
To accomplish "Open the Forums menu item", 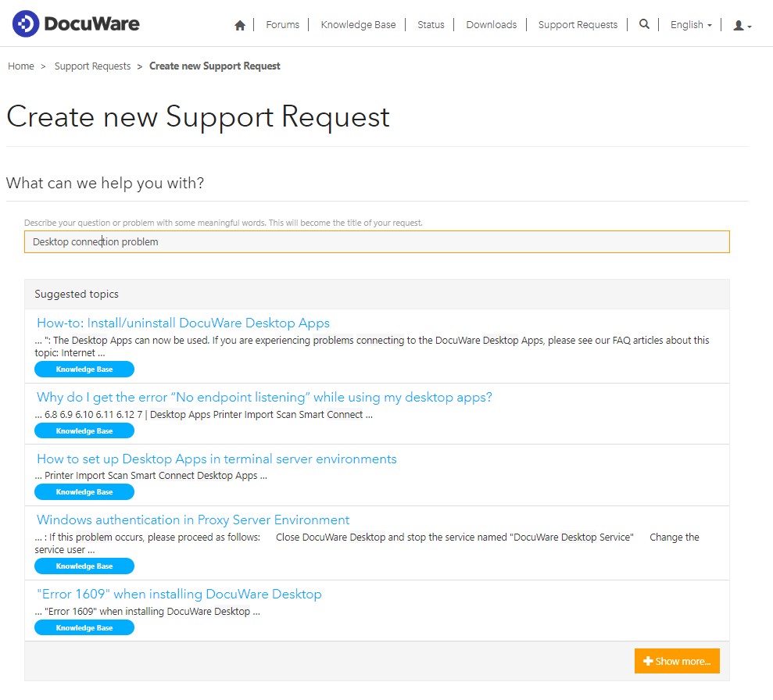I will pyautogui.click(x=282, y=24).
